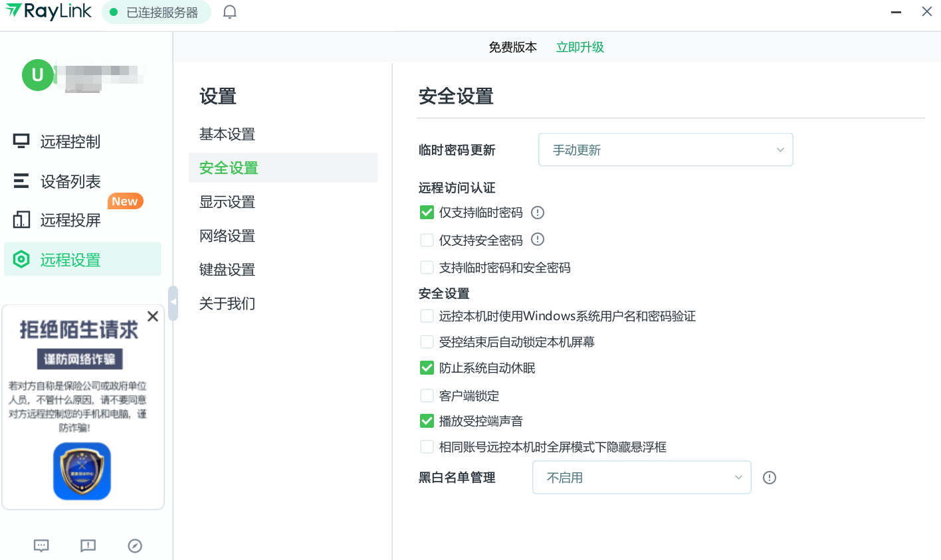Close the 拒绝陌生请求 banner
The width and height of the screenshot is (941, 560).
[x=153, y=316]
